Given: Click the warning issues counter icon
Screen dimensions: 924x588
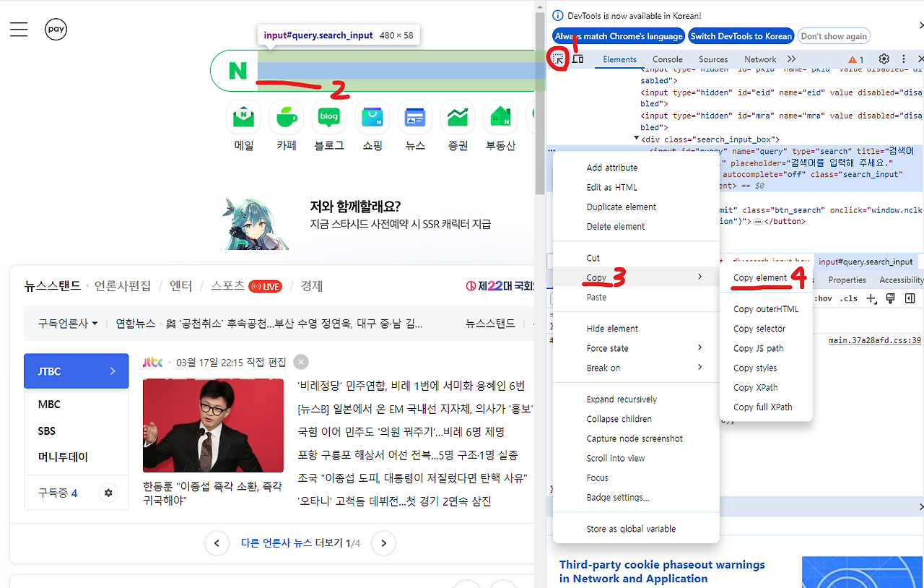Looking at the screenshot, I should point(855,59).
